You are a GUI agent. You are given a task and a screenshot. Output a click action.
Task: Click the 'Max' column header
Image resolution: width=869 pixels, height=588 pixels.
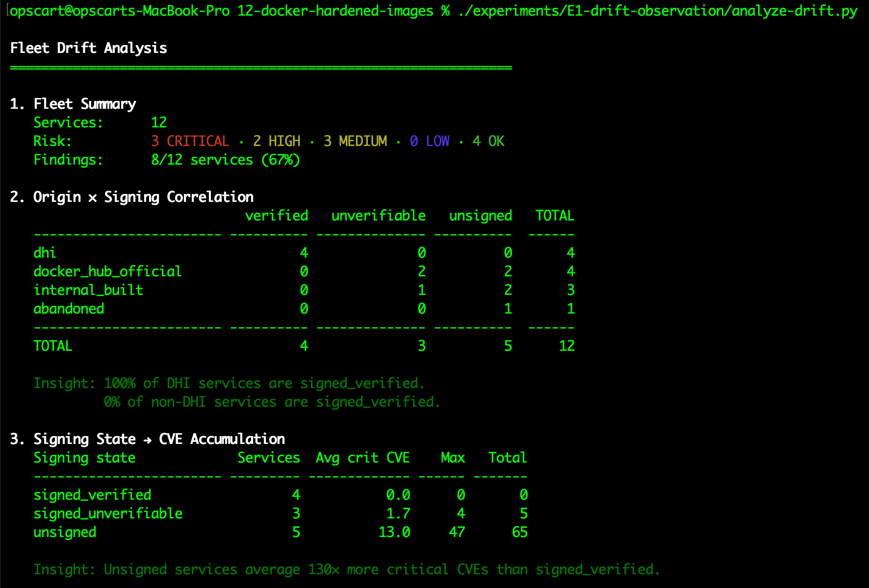click(x=453, y=458)
